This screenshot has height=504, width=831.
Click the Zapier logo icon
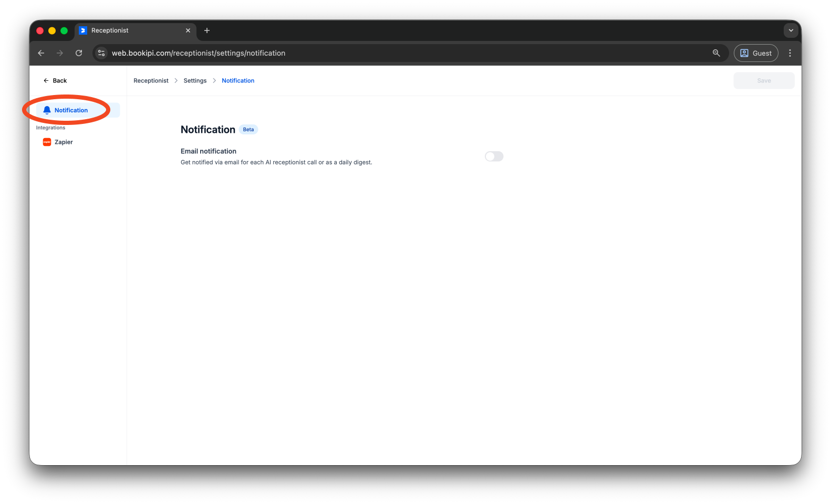[x=47, y=142]
